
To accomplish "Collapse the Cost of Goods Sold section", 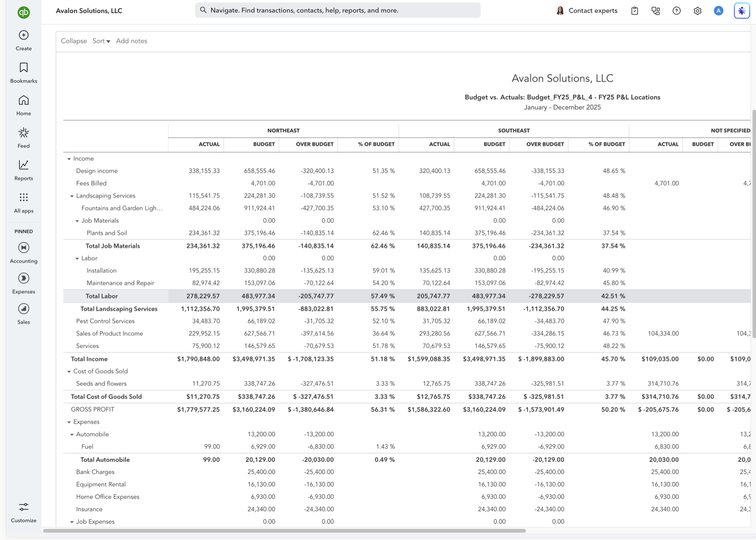I will tap(69, 372).
